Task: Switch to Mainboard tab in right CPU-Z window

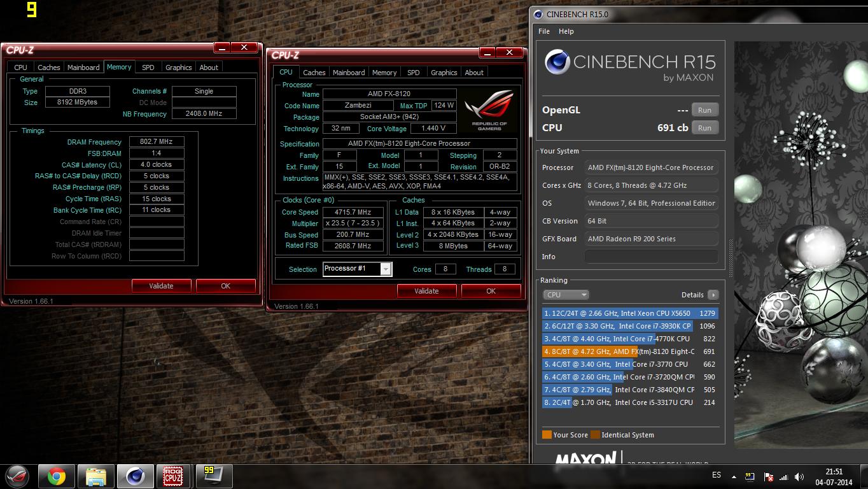Action: coord(349,73)
